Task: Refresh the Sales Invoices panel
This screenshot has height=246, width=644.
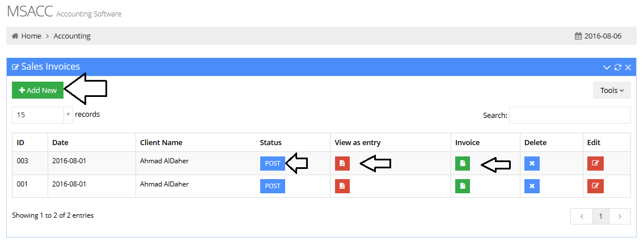Action: [618, 67]
